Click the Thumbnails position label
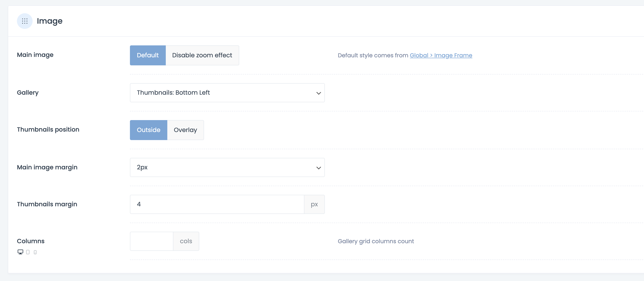 pyautogui.click(x=48, y=129)
